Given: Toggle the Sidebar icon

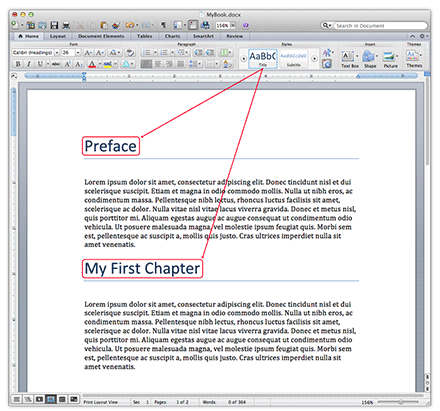Looking at the screenshot, I should [x=178, y=25].
